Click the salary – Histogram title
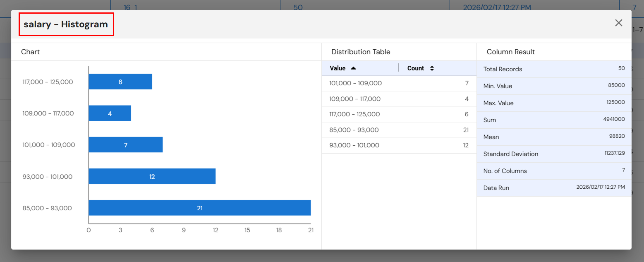The width and height of the screenshot is (644, 262). 66,24
